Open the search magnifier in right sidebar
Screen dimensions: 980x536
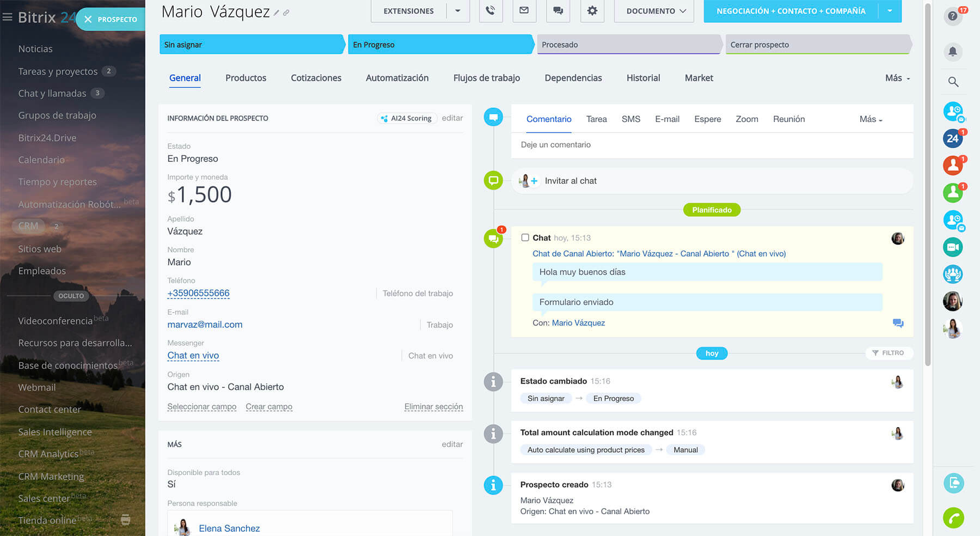click(x=953, y=82)
